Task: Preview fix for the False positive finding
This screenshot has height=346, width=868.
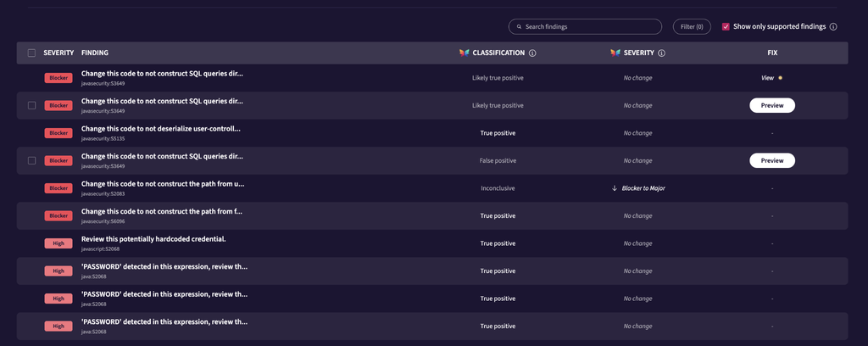Action: (x=772, y=160)
